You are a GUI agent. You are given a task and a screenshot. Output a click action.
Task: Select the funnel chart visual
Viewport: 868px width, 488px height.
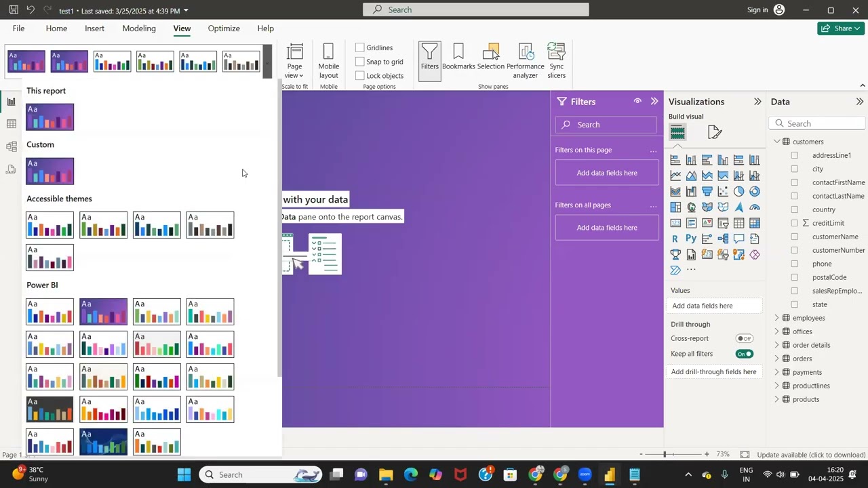(707, 192)
